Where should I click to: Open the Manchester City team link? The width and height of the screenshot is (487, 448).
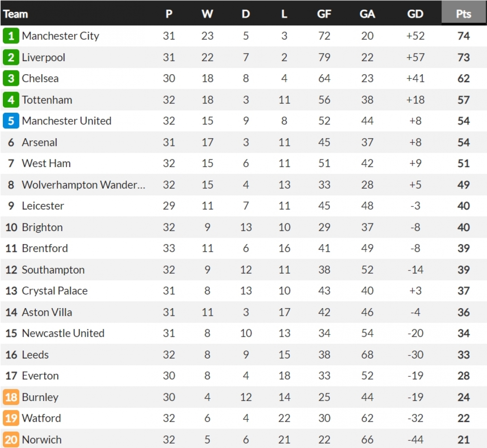click(x=60, y=36)
